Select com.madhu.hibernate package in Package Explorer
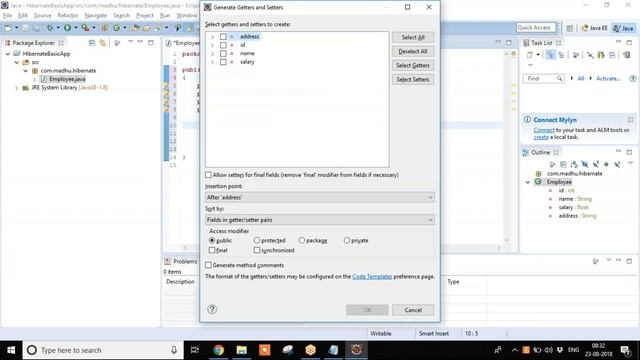Screen dimensions: 640x360 [x=68, y=71]
